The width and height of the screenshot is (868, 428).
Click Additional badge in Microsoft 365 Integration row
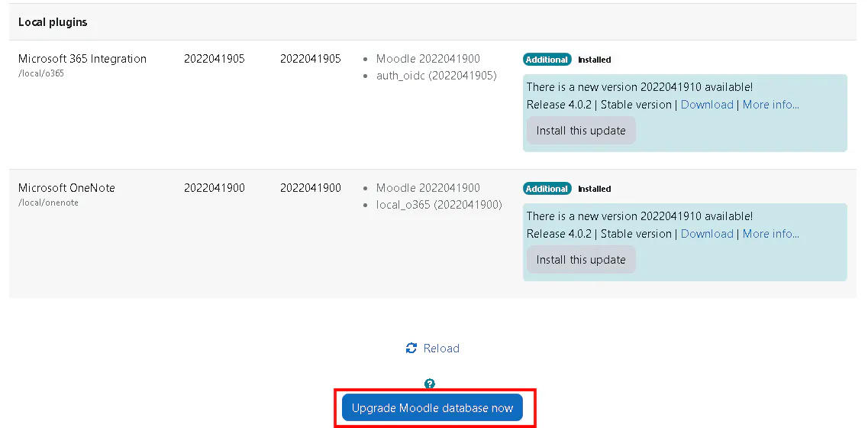547,60
